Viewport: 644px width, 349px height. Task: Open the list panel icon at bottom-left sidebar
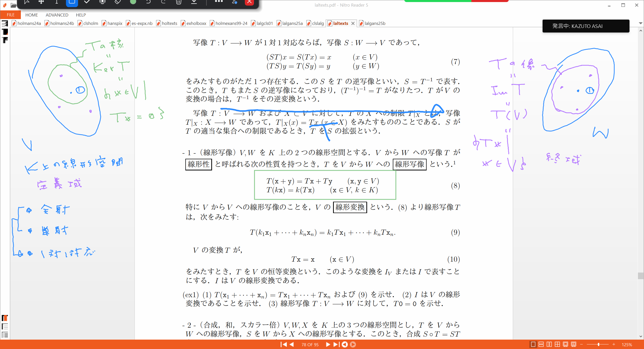click(x=5, y=326)
